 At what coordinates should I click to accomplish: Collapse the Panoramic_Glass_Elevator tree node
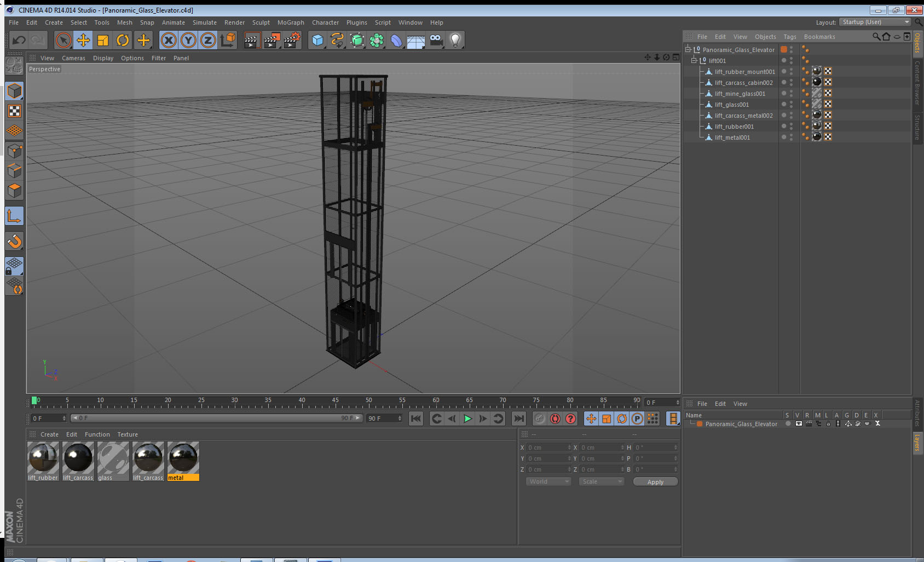pyautogui.click(x=688, y=49)
